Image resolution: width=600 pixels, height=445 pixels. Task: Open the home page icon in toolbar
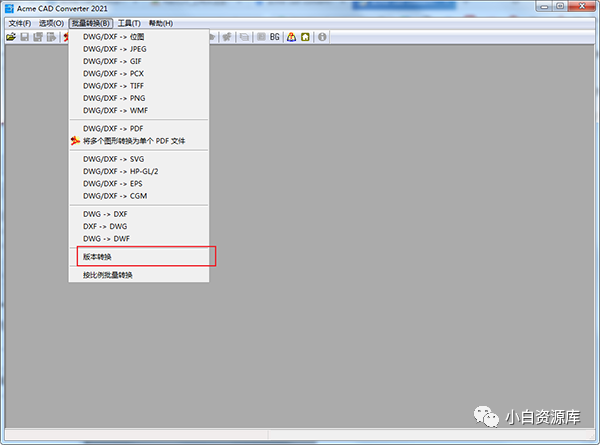pyautogui.click(x=305, y=37)
